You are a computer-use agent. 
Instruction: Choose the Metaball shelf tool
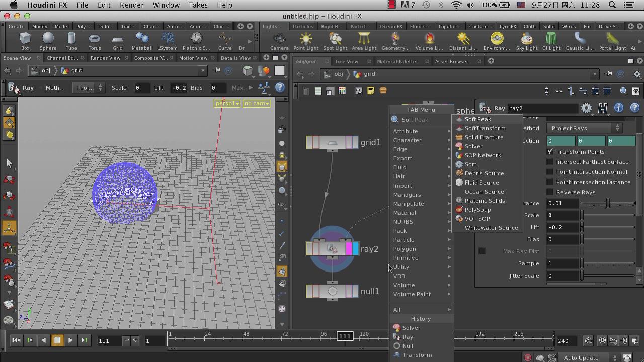click(142, 41)
